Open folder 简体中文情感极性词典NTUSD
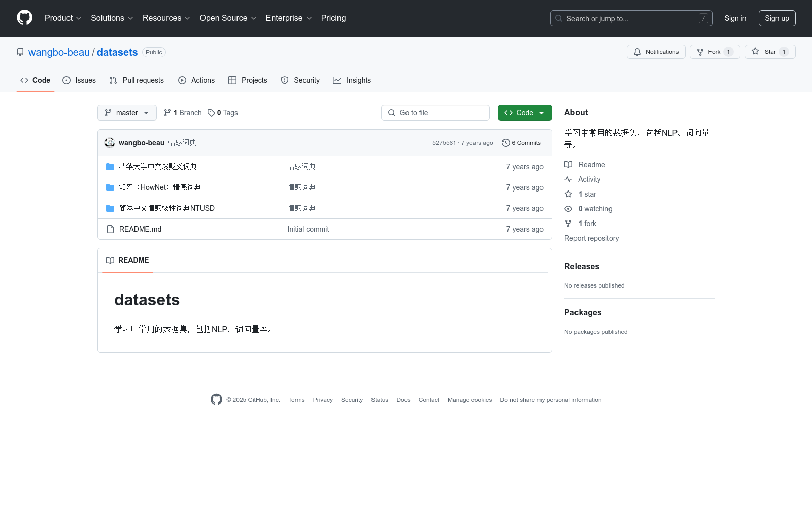This screenshot has height=508, width=812. (x=167, y=208)
